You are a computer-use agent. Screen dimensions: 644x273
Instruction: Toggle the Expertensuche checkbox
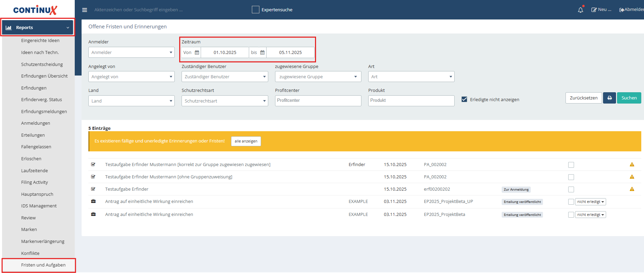click(x=255, y=10)
